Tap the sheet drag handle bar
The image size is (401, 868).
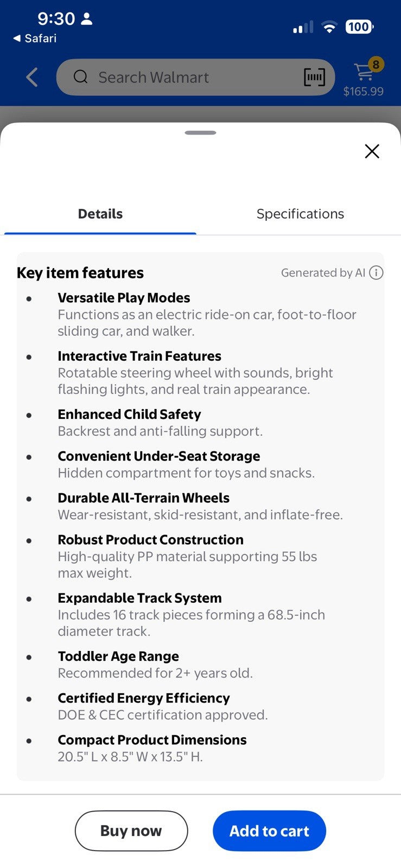(200, 132)
